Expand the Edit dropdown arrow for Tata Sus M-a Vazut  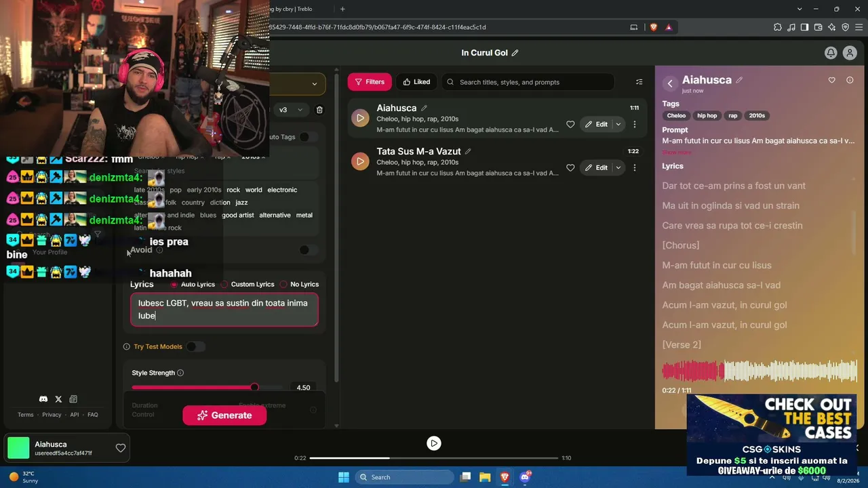[x=618, y=168]
